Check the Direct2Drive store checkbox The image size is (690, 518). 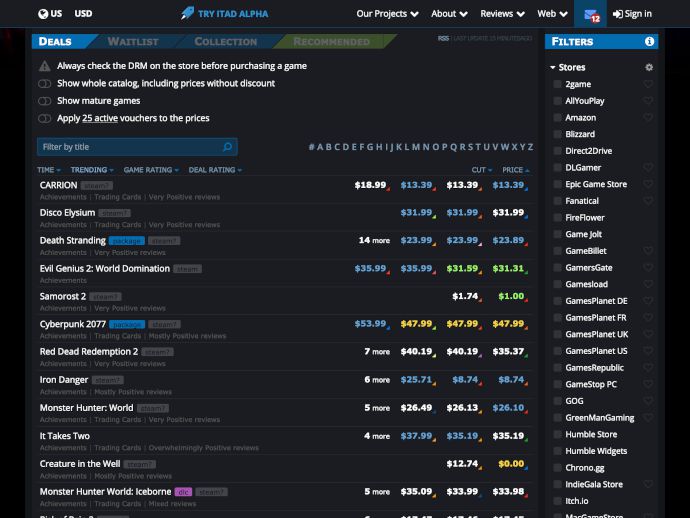click(x=557, y=151)
